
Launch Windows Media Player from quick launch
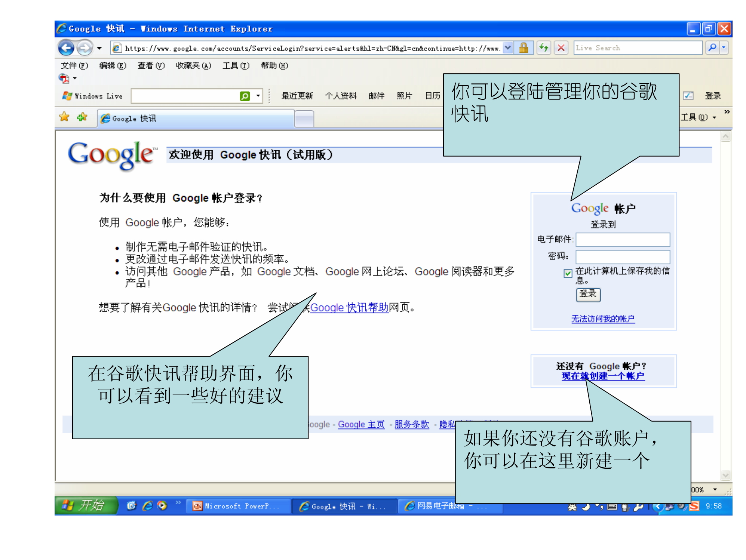(162, 506)
